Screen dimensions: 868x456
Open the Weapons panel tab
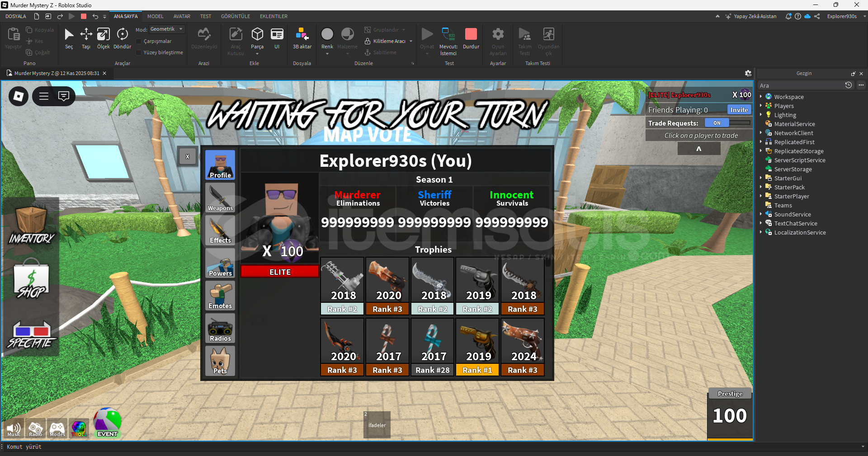coord(220,197)
